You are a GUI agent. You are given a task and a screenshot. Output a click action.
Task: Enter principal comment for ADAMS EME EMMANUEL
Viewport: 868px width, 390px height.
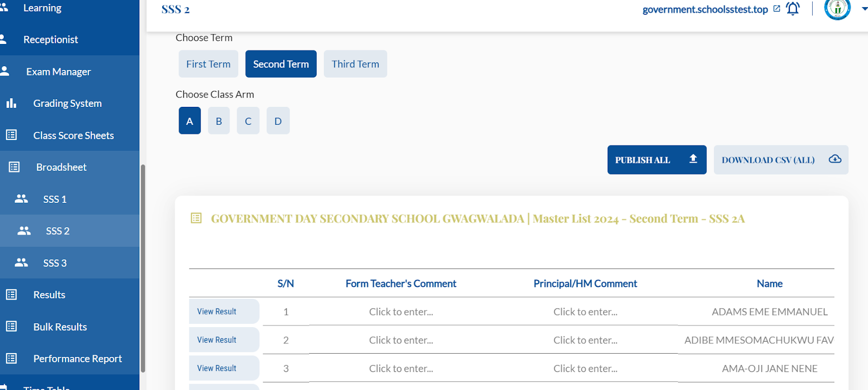click(585, 312)
